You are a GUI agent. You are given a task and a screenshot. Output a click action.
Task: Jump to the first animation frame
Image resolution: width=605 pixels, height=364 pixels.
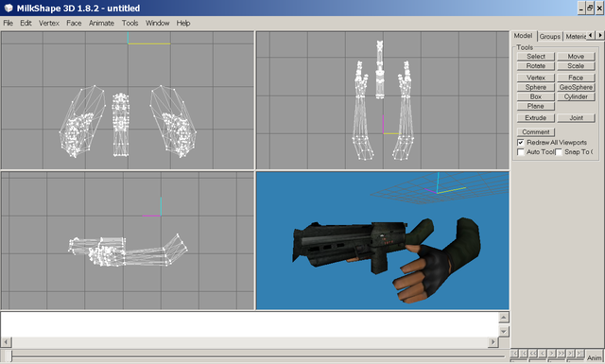pyautogui.click(x=514, y=354)
